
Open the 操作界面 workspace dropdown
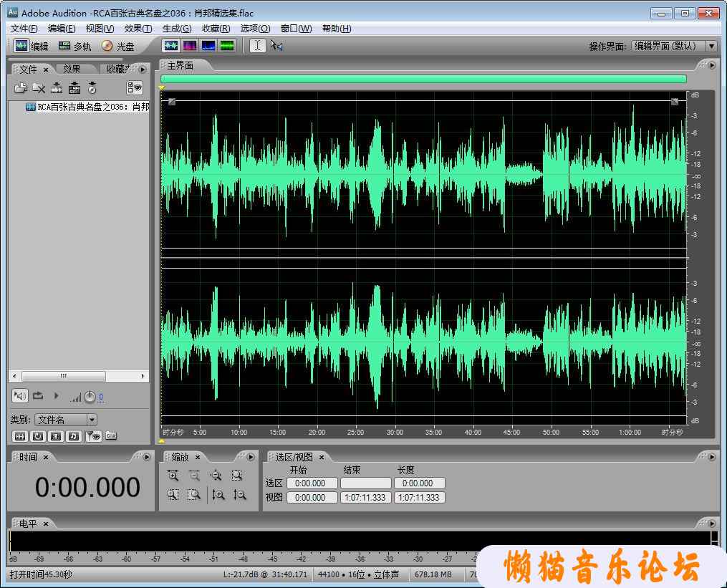[x=711, y=46]
